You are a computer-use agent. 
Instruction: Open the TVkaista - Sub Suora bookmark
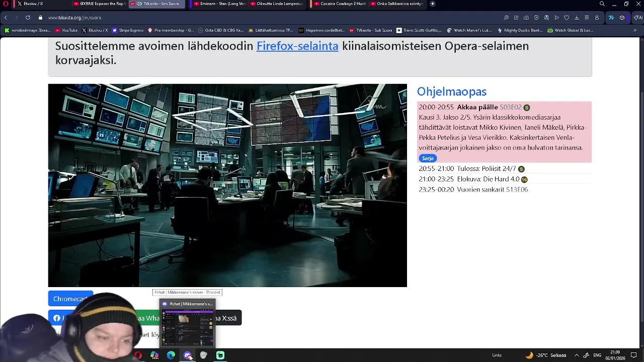pos(371,30)
